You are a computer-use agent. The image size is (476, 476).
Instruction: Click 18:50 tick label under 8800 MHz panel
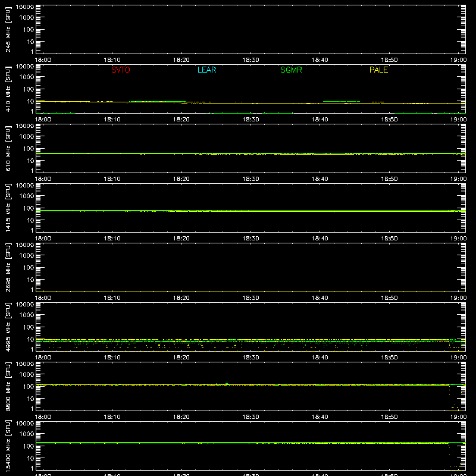[x=389, y=417]
